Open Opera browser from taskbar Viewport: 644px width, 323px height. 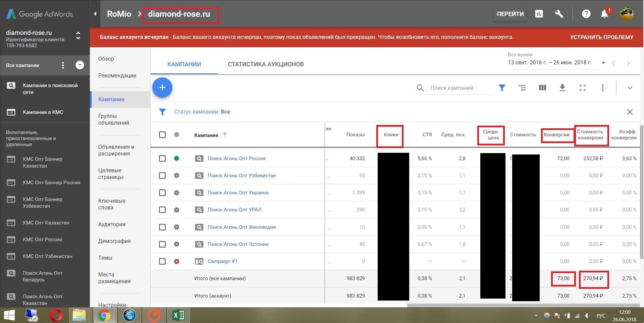[56, 315]
